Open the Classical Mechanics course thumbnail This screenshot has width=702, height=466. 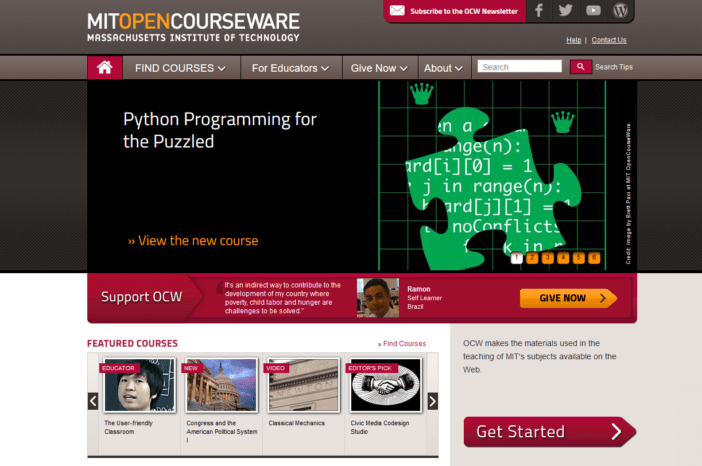[304, 385]
